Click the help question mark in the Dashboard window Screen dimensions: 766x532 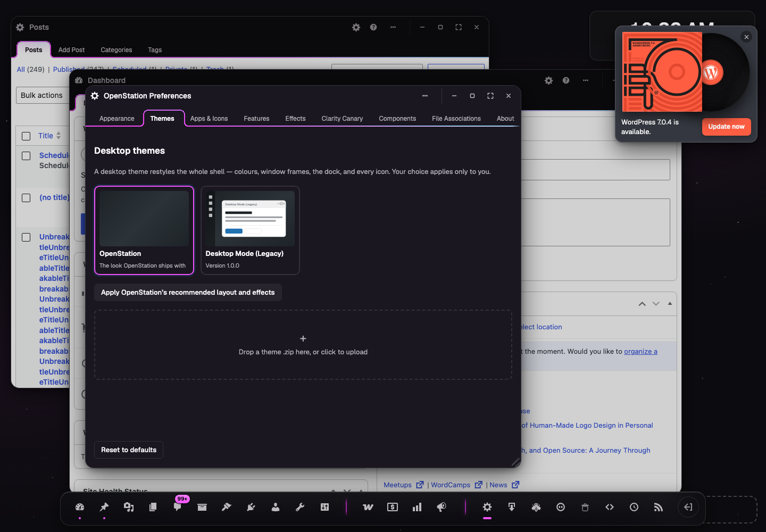pos(566,80)
